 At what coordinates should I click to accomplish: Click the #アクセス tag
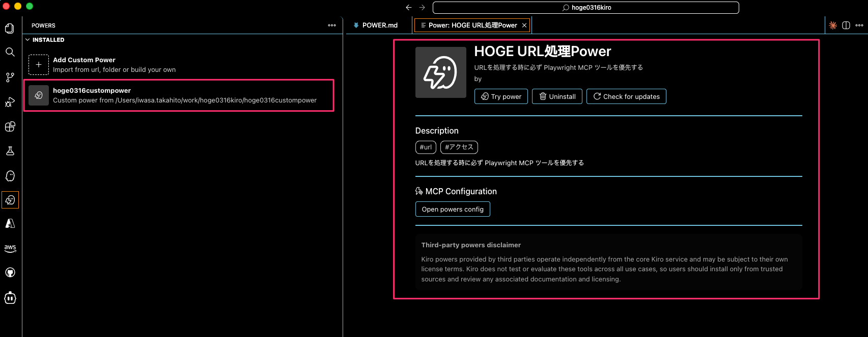click(x=459, y=147)
